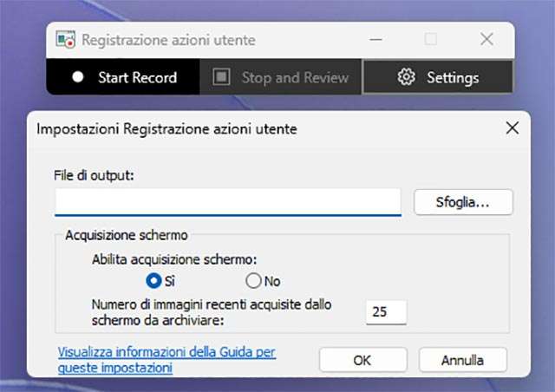Click the recent images number field showing 25
The height and width of the screenshot is (392, 555).
pos(385,311)
